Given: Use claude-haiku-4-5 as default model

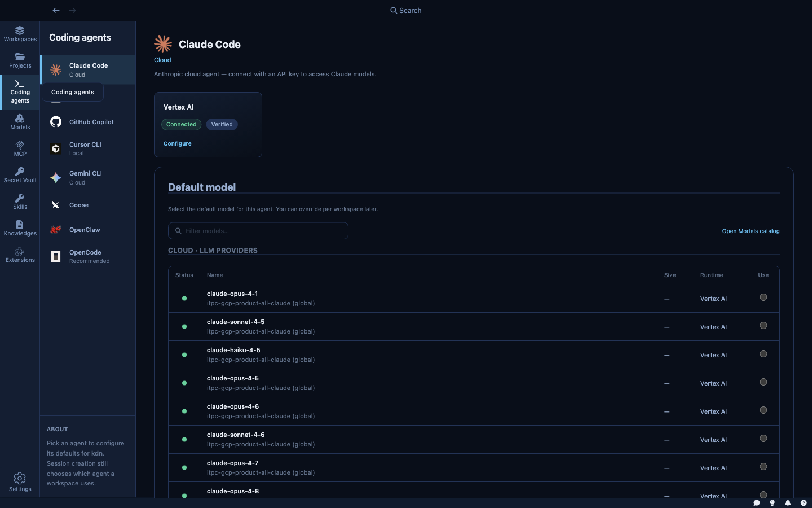Looking at the screenshot, I should tap(764, 354).
